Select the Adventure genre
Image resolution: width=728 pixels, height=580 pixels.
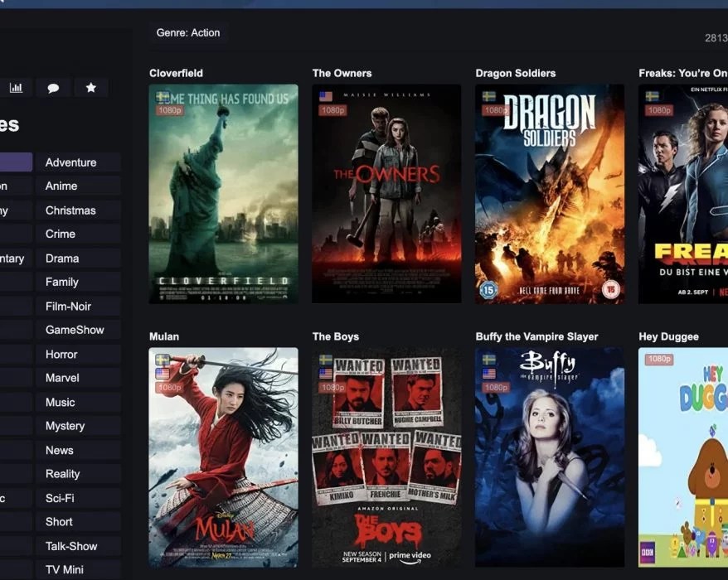click(78, 162)
